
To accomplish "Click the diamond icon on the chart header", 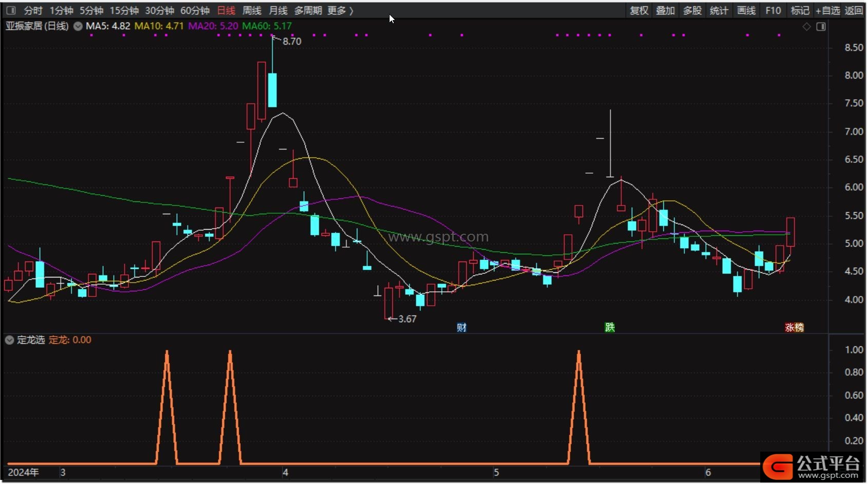I will click(807, 27).
